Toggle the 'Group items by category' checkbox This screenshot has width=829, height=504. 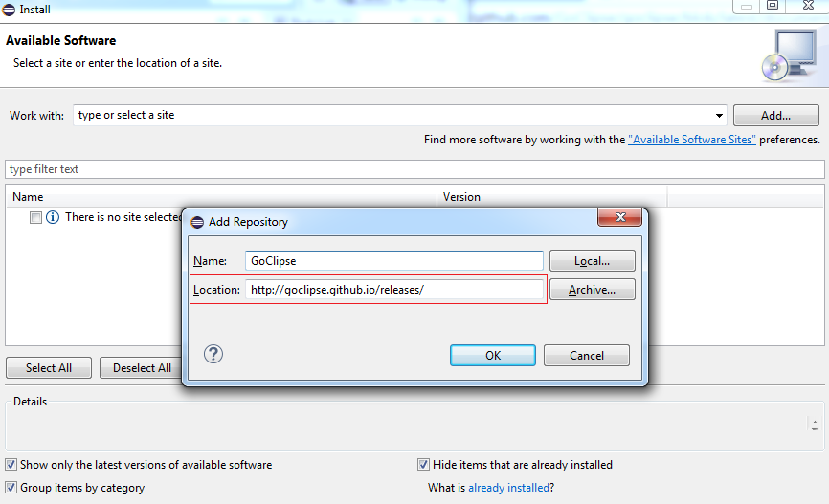pos(11,487)
